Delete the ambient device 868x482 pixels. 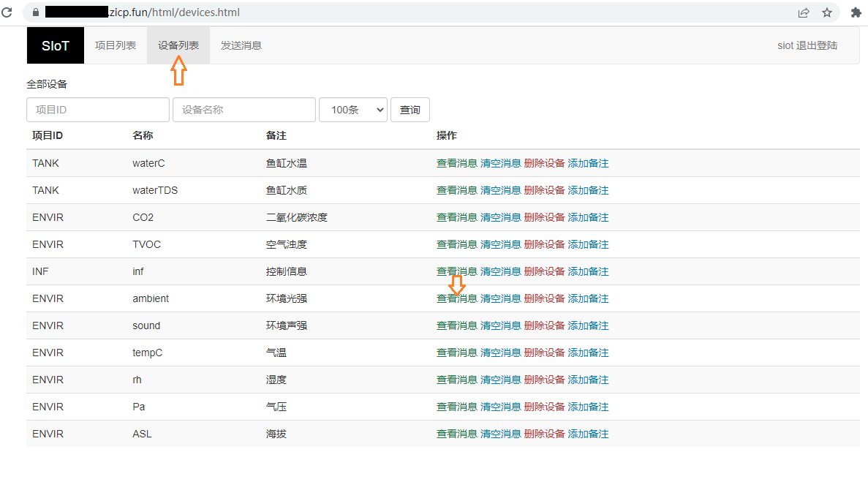point(544,299)
